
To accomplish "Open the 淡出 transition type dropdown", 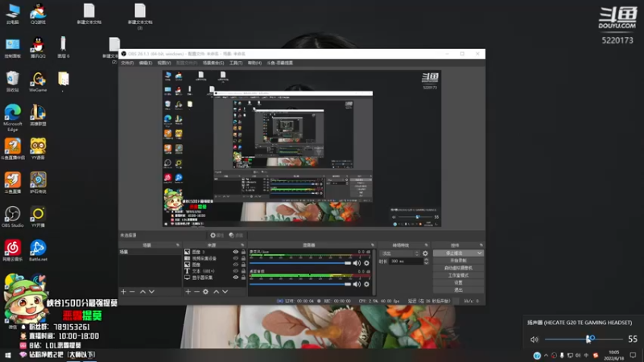I will coord(399,253).
